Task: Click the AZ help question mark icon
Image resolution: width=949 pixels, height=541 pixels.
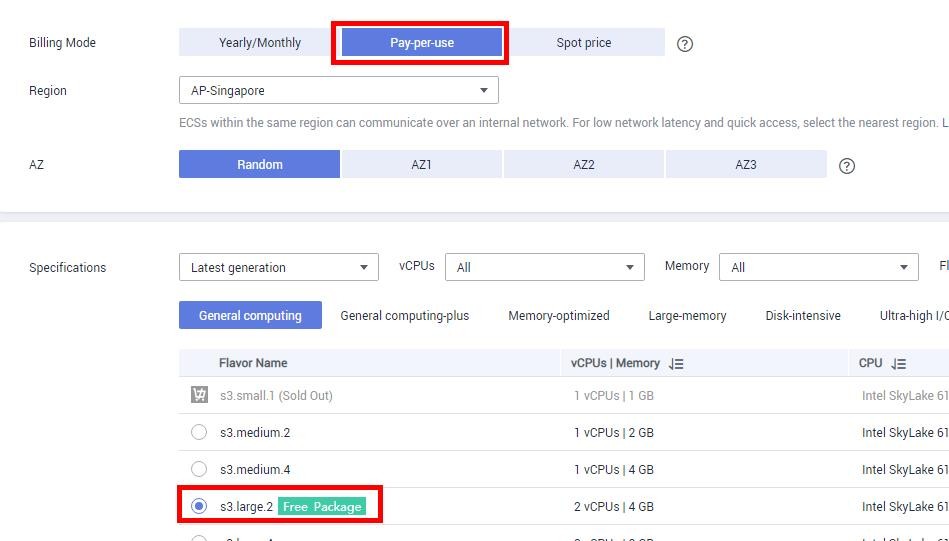Action: pos(847,166)
